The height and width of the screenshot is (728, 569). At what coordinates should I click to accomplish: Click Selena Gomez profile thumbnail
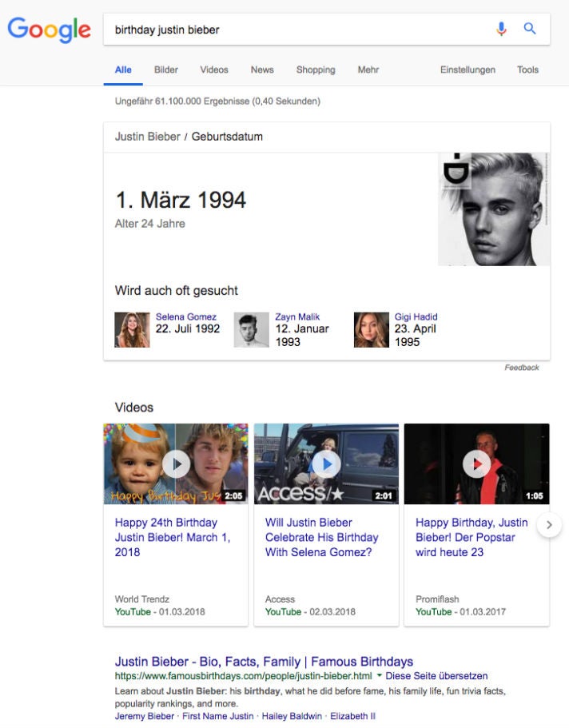tap(132, 329)
